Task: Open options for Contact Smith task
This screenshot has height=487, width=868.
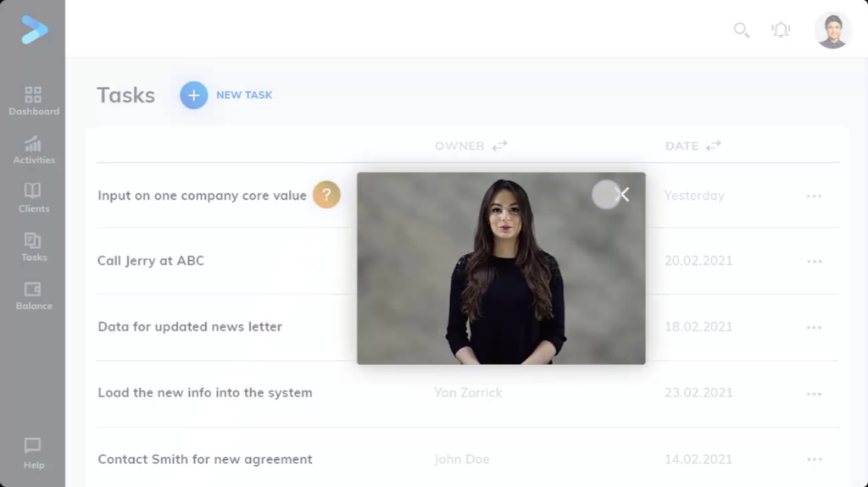Action: click(x=814, y=460)
